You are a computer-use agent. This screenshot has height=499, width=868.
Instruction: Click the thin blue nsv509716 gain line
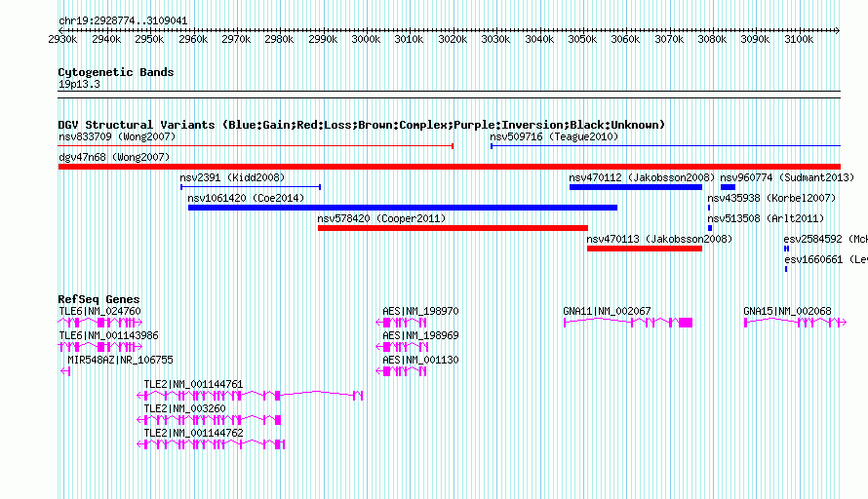(665, 146)
